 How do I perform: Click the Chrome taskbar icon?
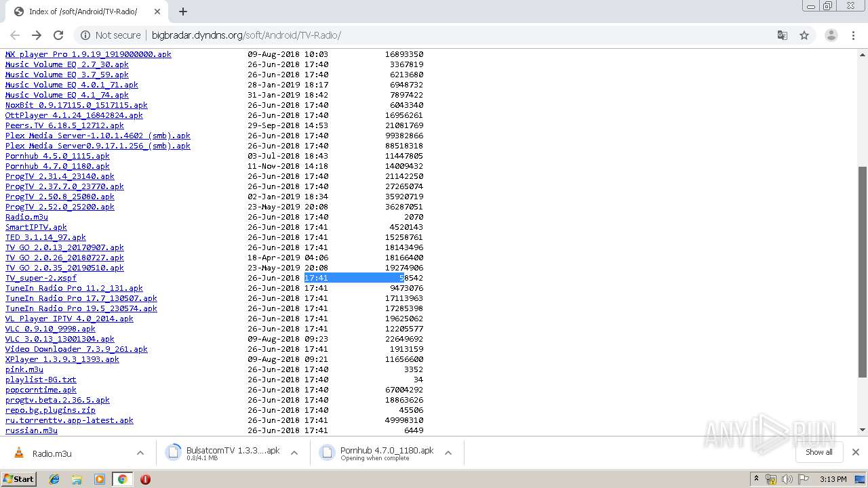coord(122,479)
